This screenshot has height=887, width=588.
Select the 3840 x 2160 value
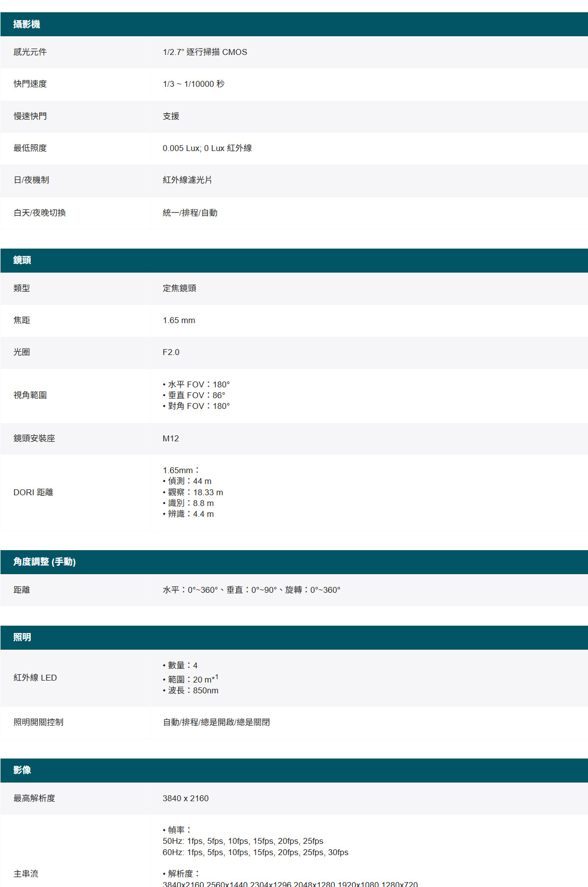186,798
